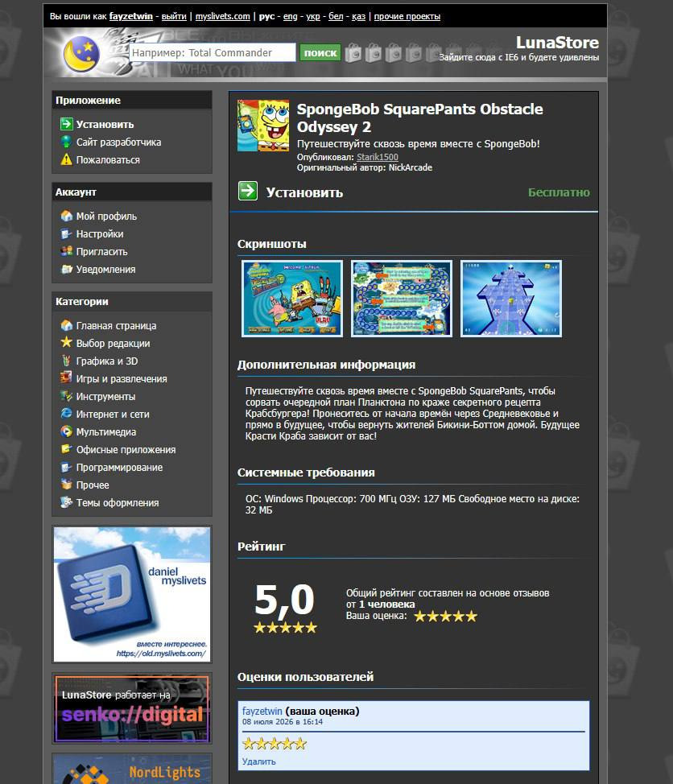Focus the search field with Total Commander hint
This screenshot has height=784, width=673.
[213, 52]
